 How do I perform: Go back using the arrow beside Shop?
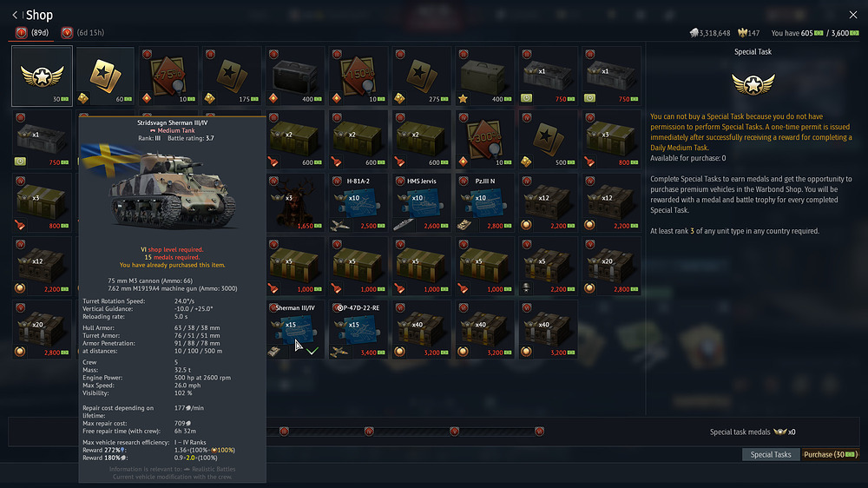[x=15, y=15]
